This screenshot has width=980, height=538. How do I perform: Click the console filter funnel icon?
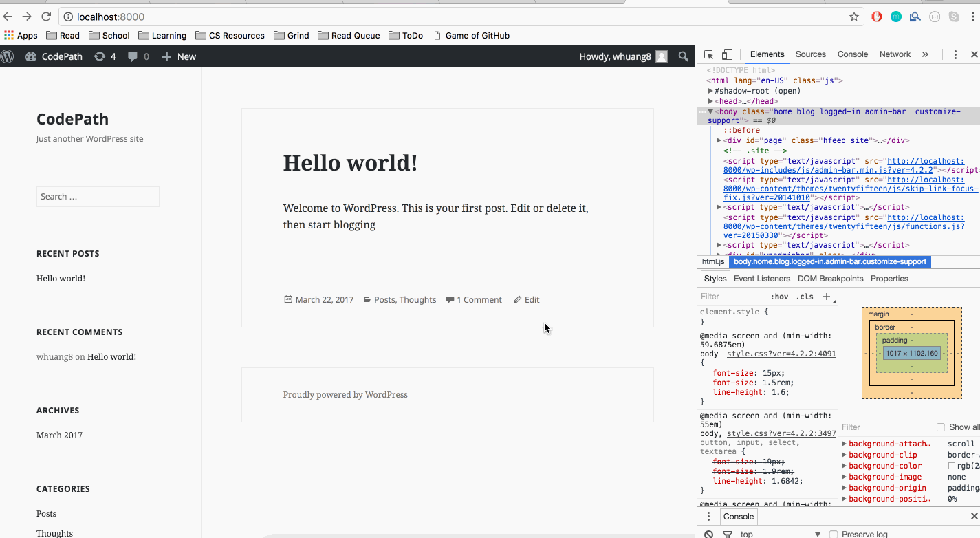tap(727, 535)
